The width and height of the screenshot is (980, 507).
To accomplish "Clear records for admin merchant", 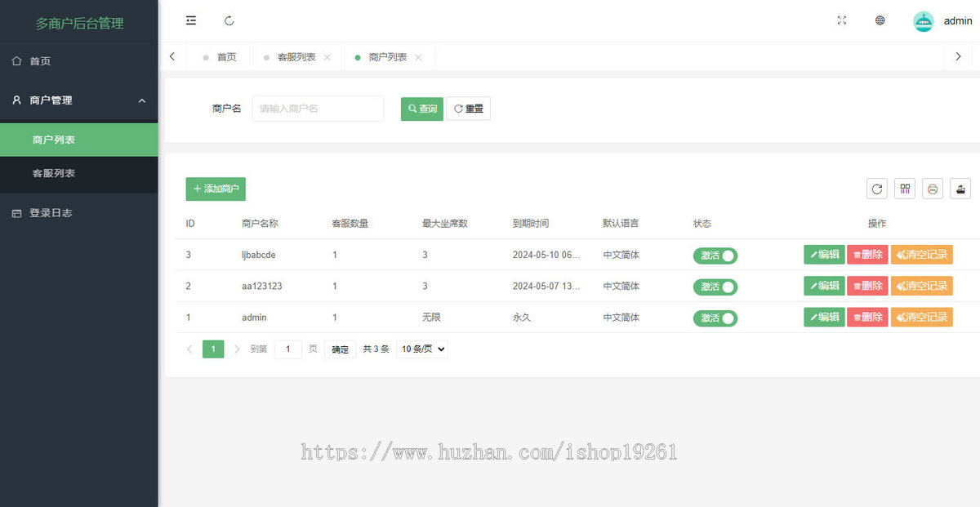I will (922, 317).
